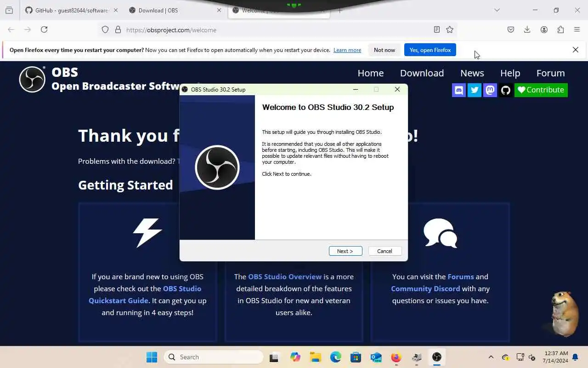Open Task View on the taskbar
Viewport: 588px width, 368px height.
274,357
